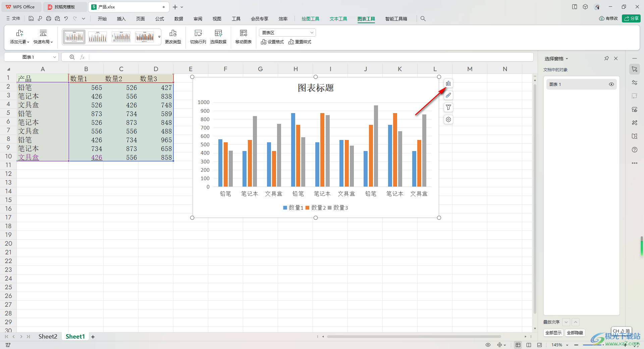Expand quick access toolbar customize arrow
This screenshot has width=644, height=349.
pyautogui.click(x=84, y=19)
